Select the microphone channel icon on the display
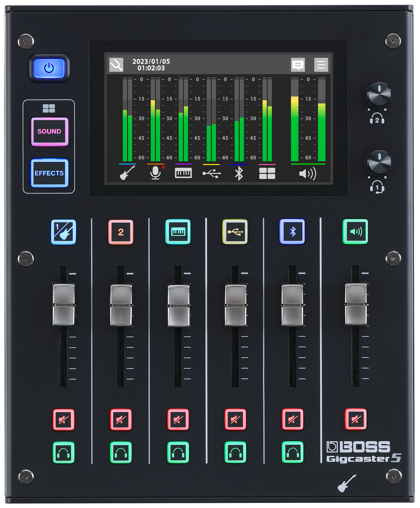The image size is (420, 508). (x=155, y=173)
